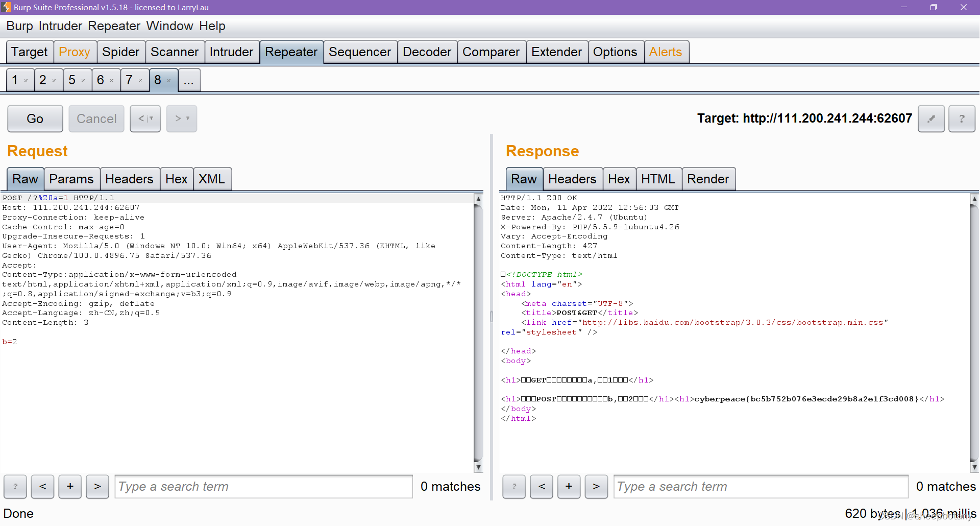Click the plus button in request search bar
Image resolution: width=980 pixels, height=526 pixels.
[x=70, y=486]
